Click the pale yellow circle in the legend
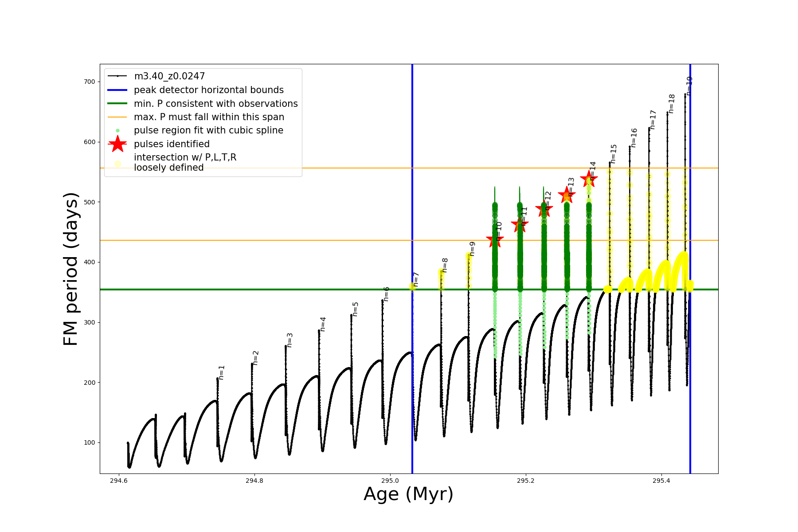Viewport: 798px width, 532px height. 117,164
